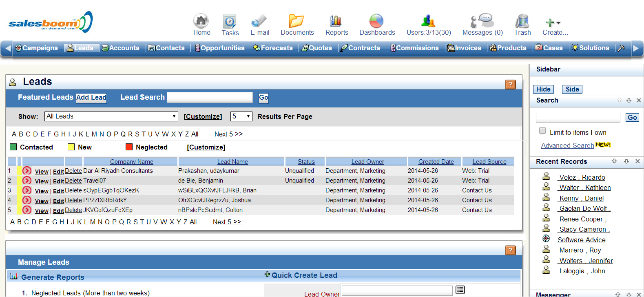Toggle Limit to items I own checkbox
This screenshot has height=297, width=644.
[x=542, y=131]
